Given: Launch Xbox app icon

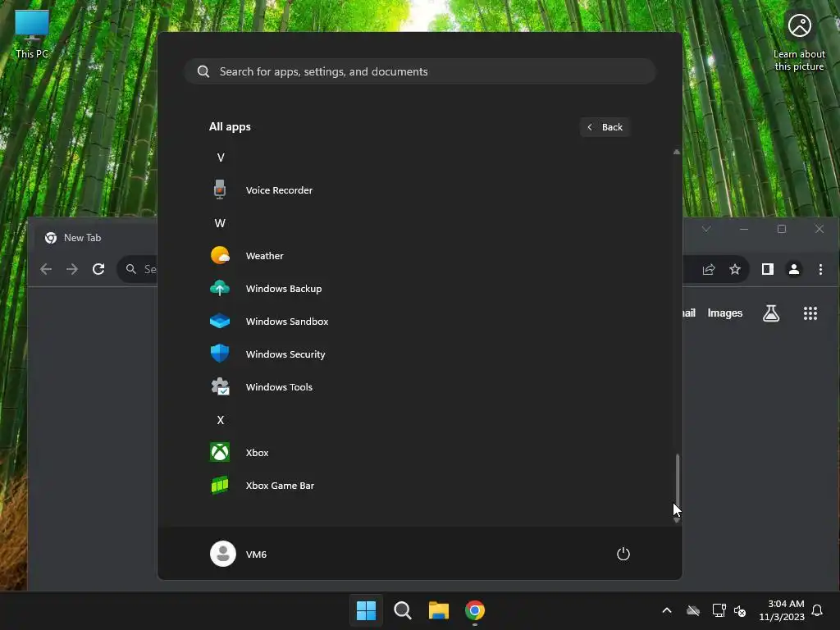Looking at the screenshot, I should point(220,452).
